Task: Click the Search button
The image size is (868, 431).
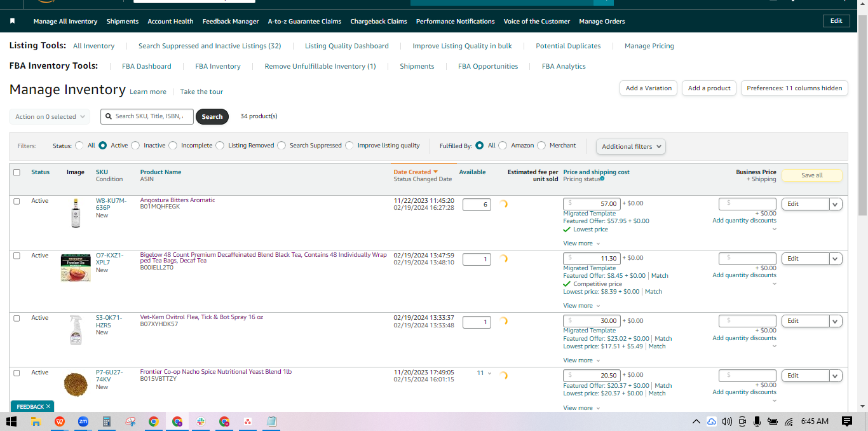Action: point(212,117)
